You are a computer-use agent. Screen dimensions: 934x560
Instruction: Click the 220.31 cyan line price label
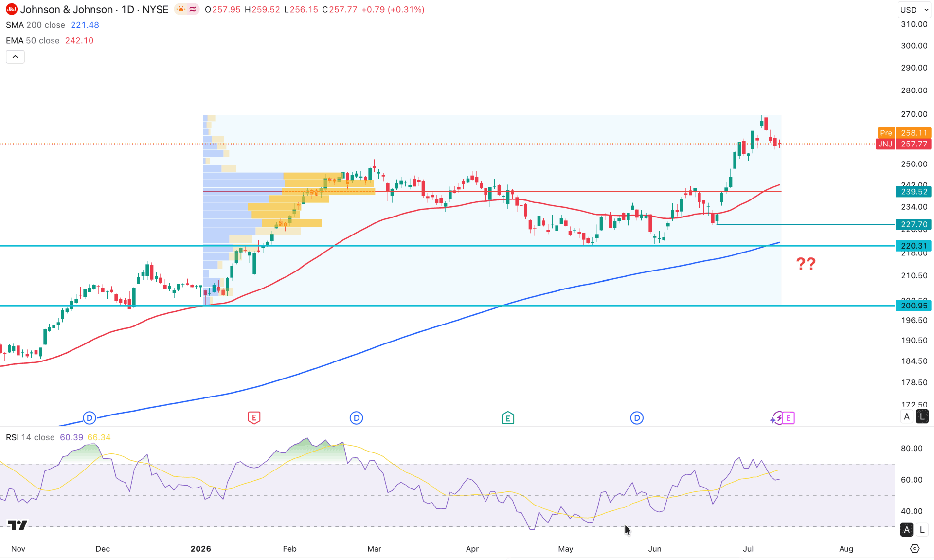click(x=914, y=246)
